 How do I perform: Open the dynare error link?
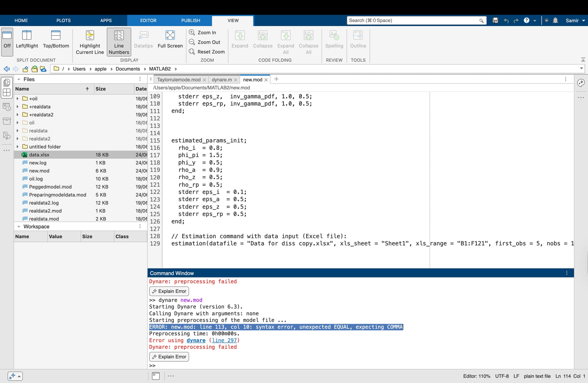coord(196,340)
